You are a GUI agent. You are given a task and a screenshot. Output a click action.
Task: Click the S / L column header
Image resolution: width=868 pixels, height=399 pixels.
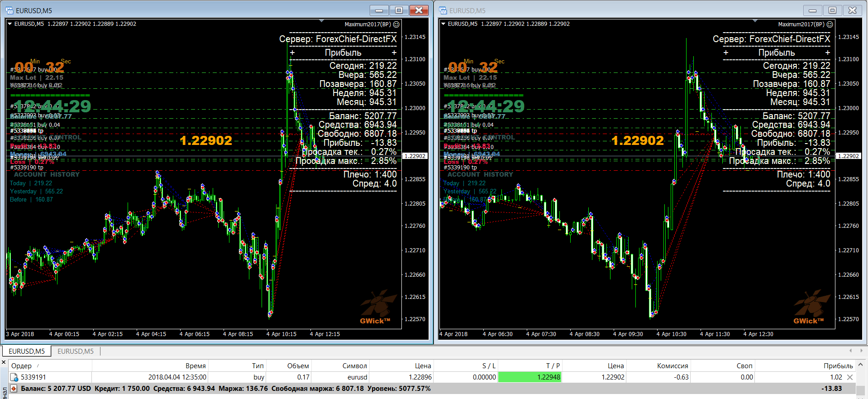click(466, 365)
